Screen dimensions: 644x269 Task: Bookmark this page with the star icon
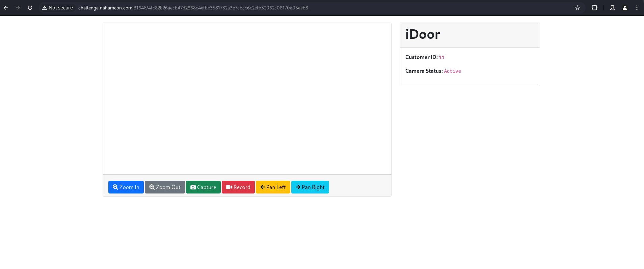coord(578,8)
